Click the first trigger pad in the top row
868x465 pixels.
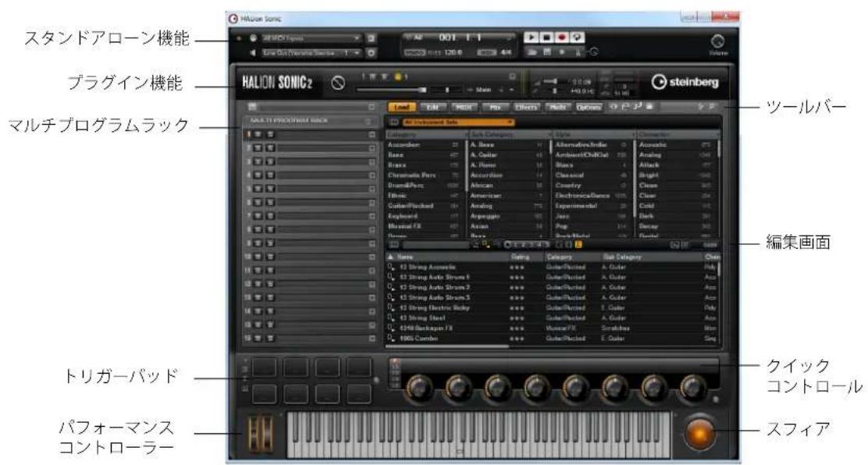264,367
